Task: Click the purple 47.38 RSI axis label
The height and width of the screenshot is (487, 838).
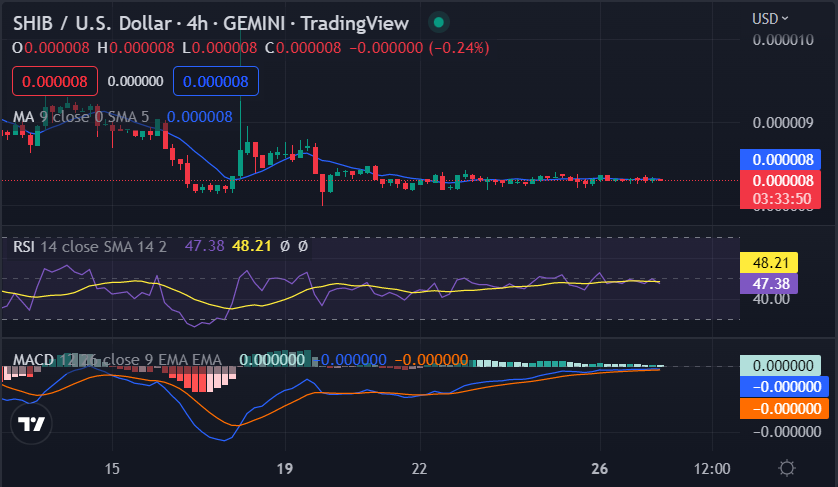Action: tap(769, 283)
